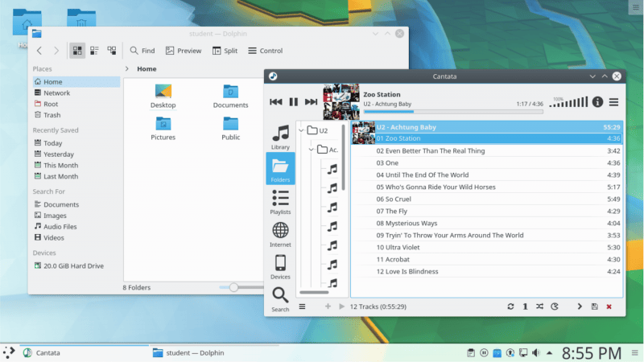
Task: Open the Devices view in Cantata
Action: click(280, 266)
